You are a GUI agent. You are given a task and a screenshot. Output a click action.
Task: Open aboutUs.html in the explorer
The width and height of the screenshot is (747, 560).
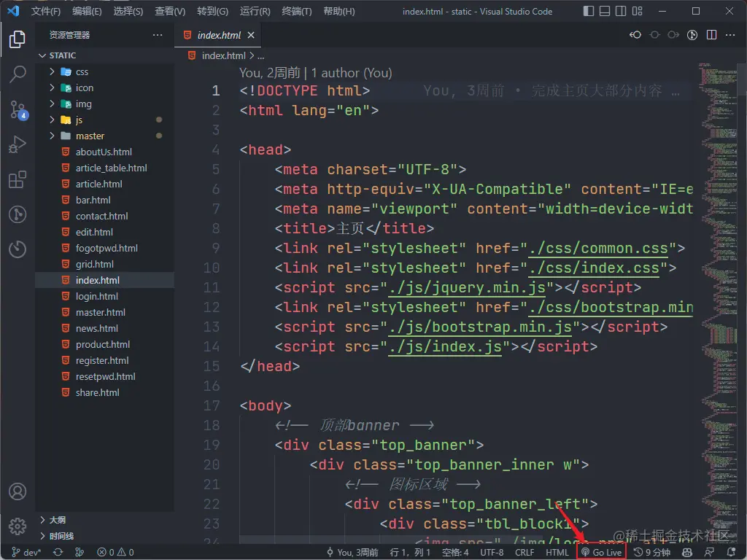(x=105, y=152)
